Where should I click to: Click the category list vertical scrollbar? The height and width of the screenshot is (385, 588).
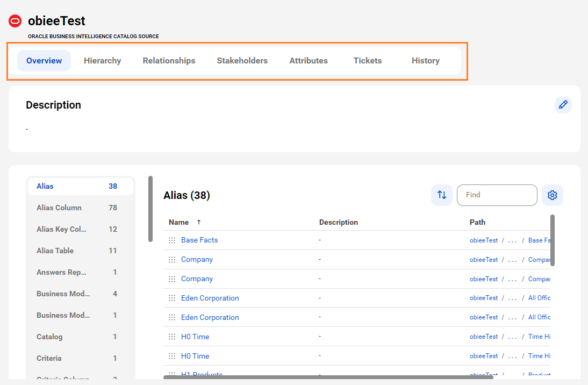[x=150, y=209]
